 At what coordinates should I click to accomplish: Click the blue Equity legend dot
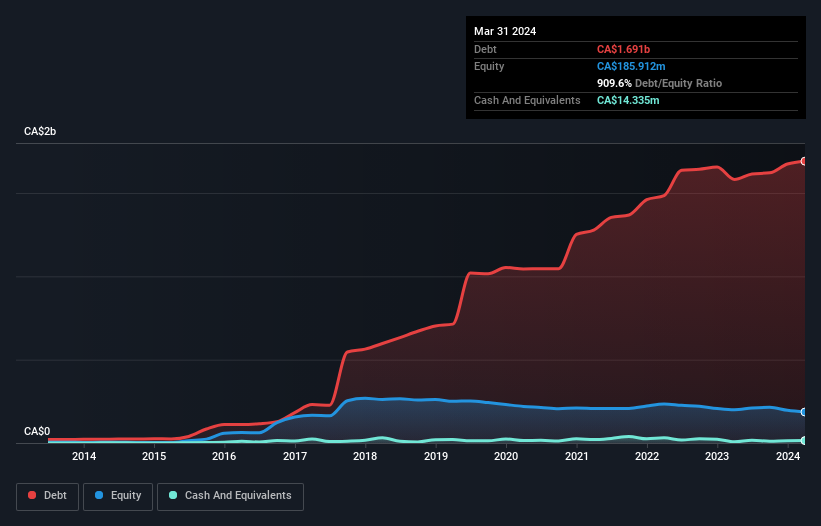(x=99, y=495)
